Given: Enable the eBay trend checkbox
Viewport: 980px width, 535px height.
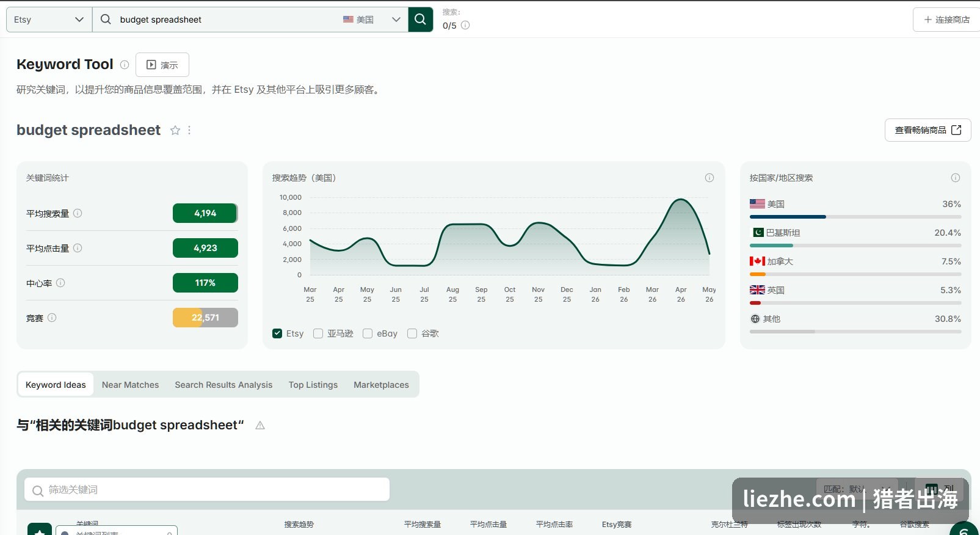Looking at the screenshot, I should click(368, 333).
